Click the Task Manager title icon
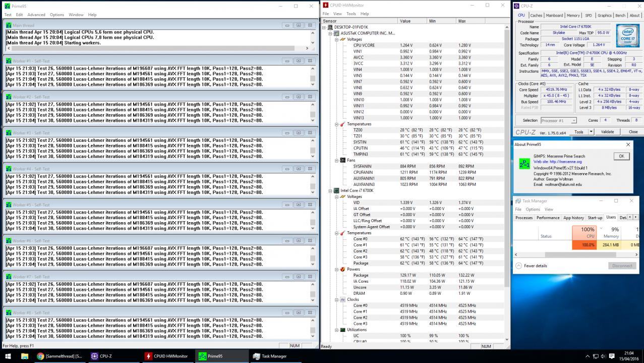This screenshot has height=363, width=644. [518, 201]
